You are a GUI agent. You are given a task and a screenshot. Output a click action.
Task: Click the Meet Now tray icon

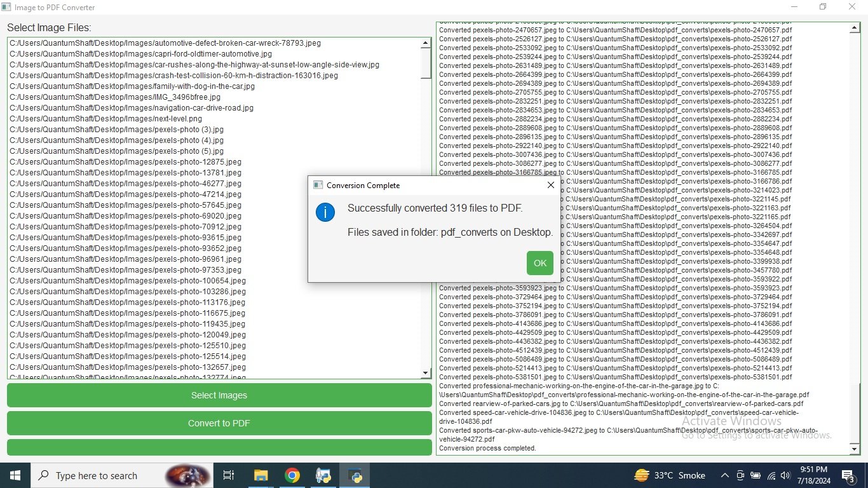[740, 475]
